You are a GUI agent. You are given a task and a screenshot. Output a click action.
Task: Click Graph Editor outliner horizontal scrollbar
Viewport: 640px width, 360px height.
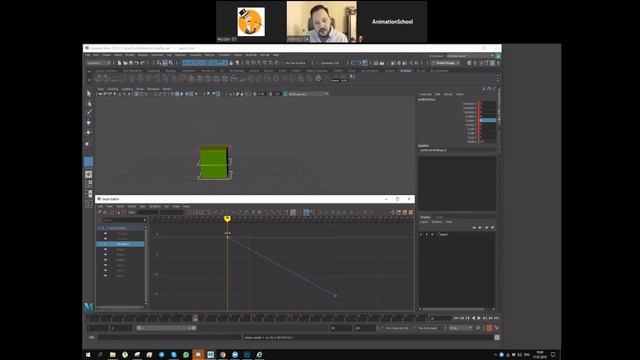(x=120, y=307)
